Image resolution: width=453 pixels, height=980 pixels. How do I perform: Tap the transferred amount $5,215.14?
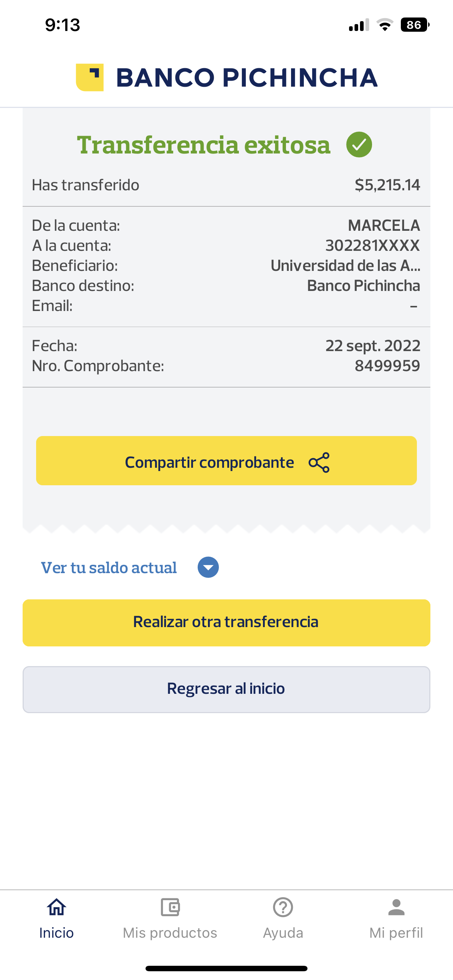point(387,185)
